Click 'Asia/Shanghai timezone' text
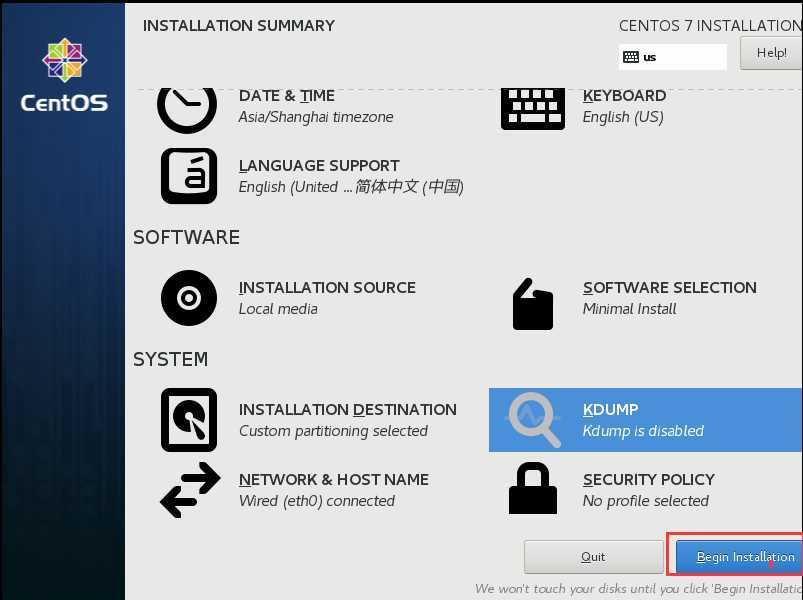The height and width of the screenshot is (600, 803). pyautogui.click(x=315, y=117)
